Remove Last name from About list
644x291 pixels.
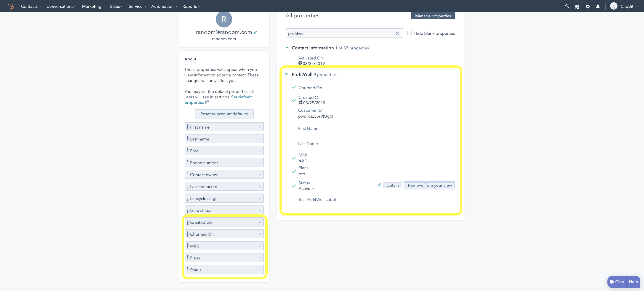[x=260, y=139]
